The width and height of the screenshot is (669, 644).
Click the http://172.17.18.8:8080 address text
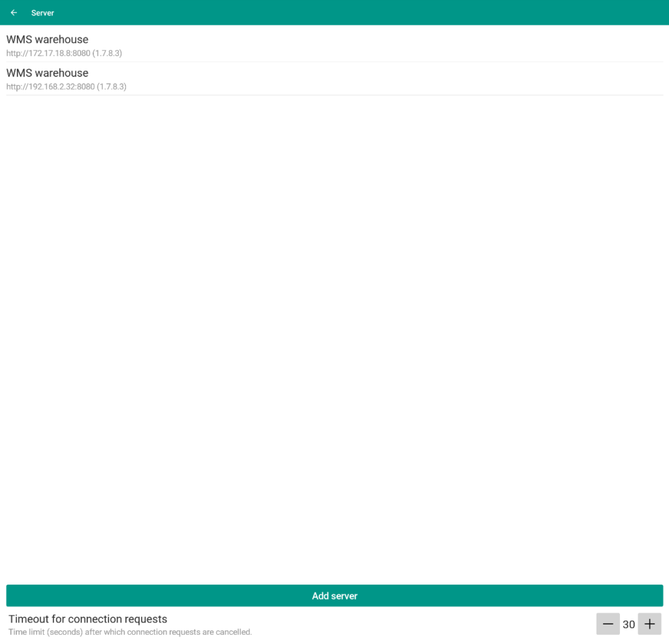pyautogui.click(x=48, y=54)
